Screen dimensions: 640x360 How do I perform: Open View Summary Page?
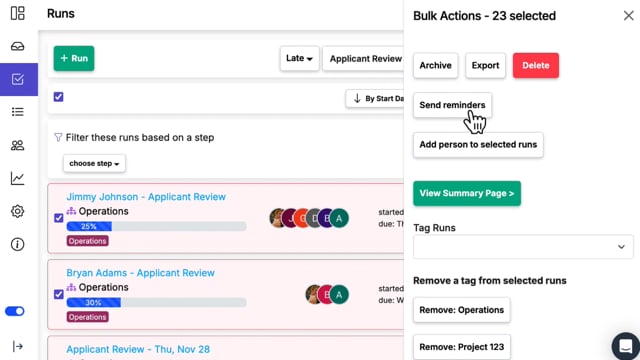coord(467,193)
